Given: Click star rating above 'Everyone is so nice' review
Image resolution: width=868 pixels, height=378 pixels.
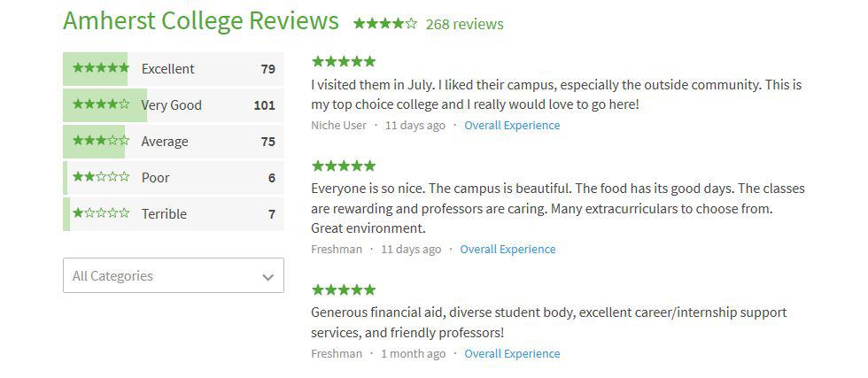Looking at the screenshot, I should [344, 166].
